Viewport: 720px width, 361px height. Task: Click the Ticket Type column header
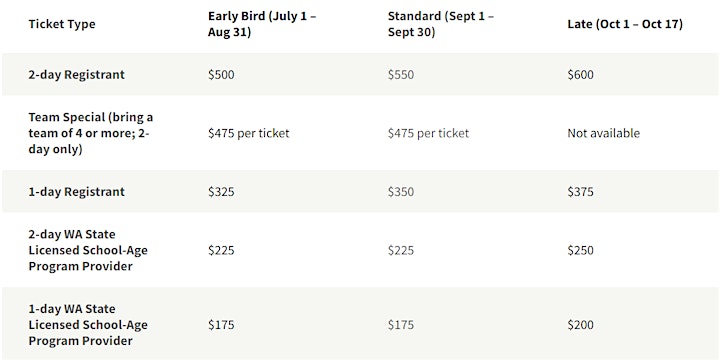[62, 24]
